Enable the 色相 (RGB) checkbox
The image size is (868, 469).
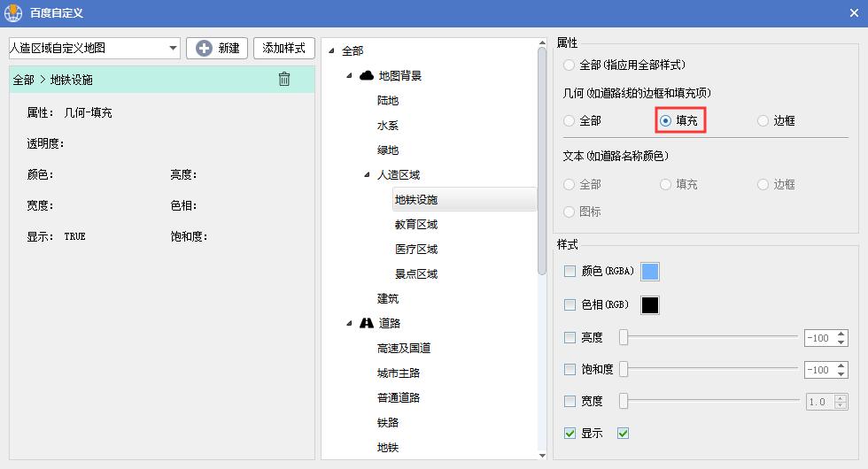pos(570,304)
